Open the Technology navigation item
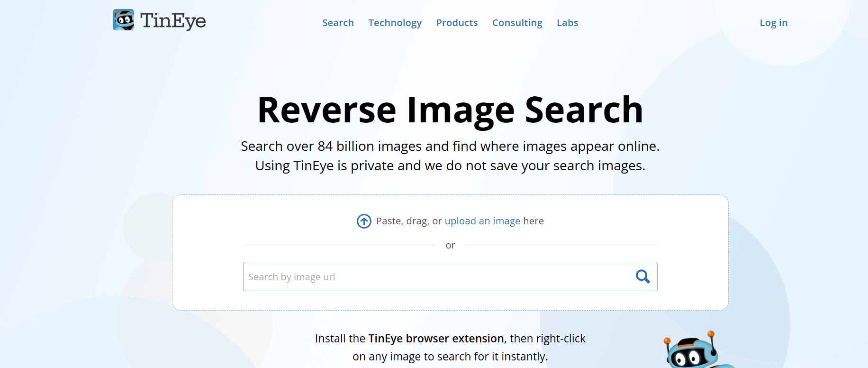This screenshot has width=868, height=368. [395, 23]
